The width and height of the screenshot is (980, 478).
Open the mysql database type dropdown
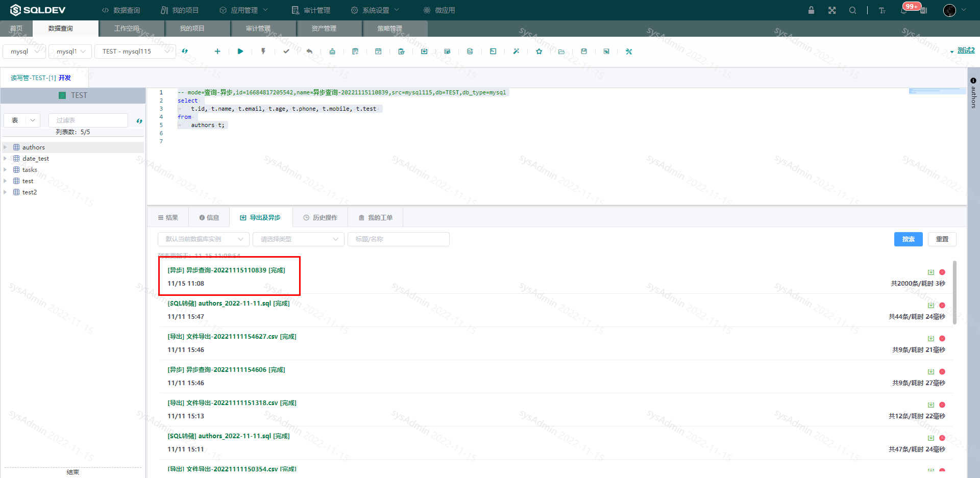coord(24,52)
